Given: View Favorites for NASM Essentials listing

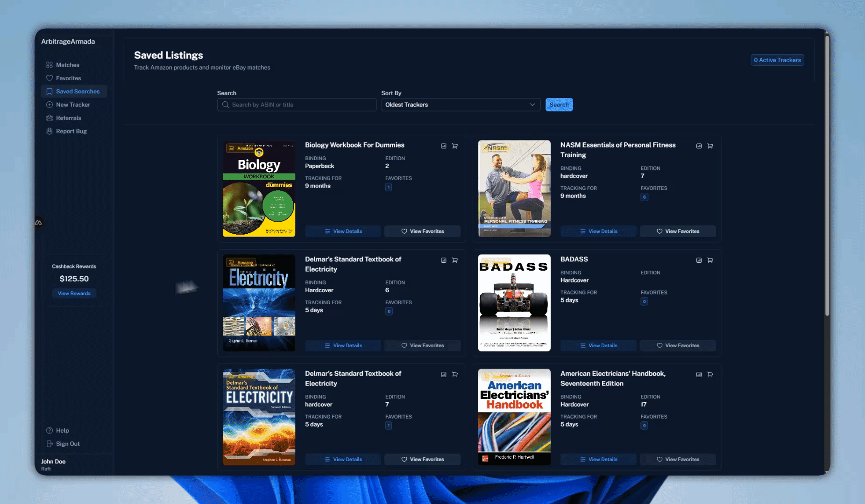Looking at the screenshot, I should tap(678, 231).
